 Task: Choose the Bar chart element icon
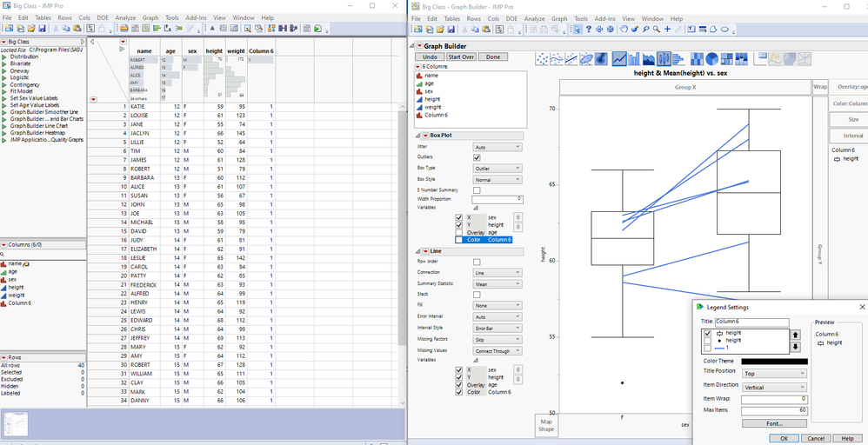634,59
